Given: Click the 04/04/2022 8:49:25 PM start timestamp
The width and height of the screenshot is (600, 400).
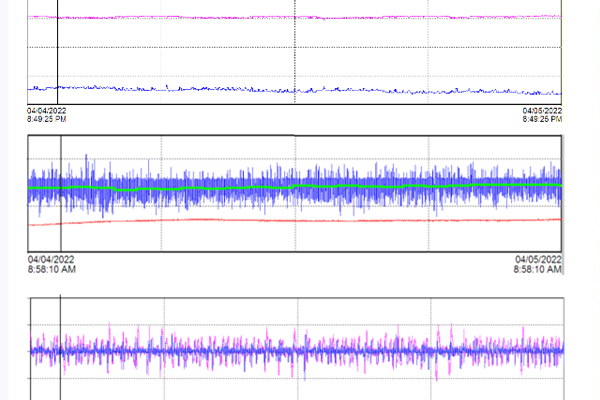Looking at the screenshot, I should click(46, 115).
